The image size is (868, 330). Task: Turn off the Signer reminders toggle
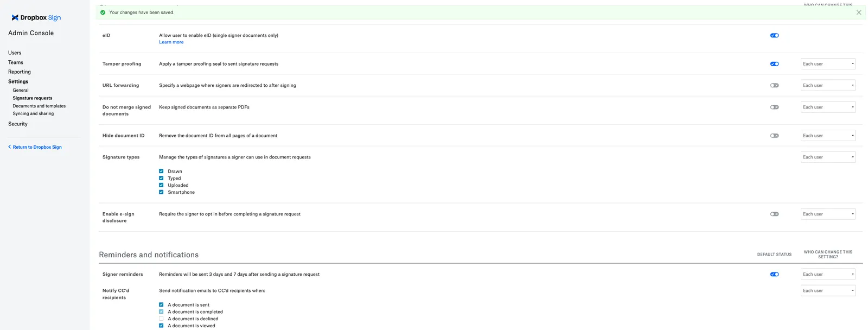[774, 274]
